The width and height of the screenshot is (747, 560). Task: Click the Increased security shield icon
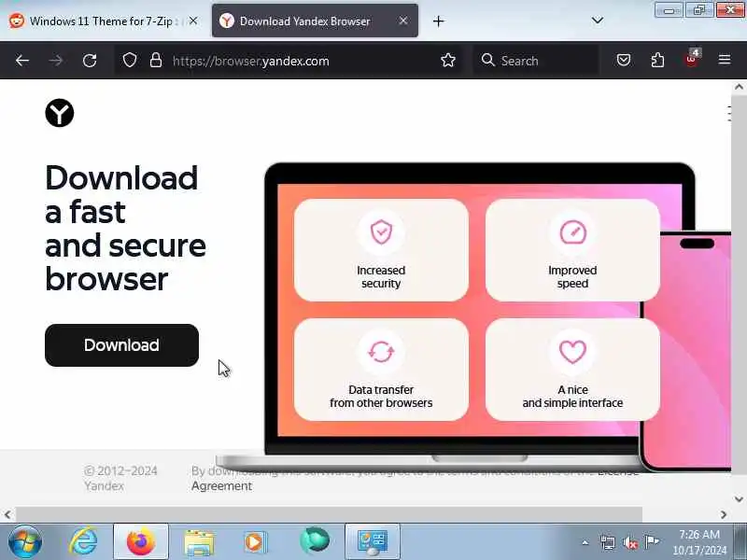coord(381,232)
